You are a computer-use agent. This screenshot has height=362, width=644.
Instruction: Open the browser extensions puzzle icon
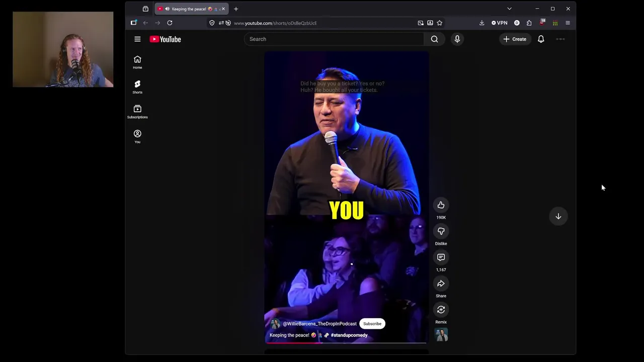[529, 23]
